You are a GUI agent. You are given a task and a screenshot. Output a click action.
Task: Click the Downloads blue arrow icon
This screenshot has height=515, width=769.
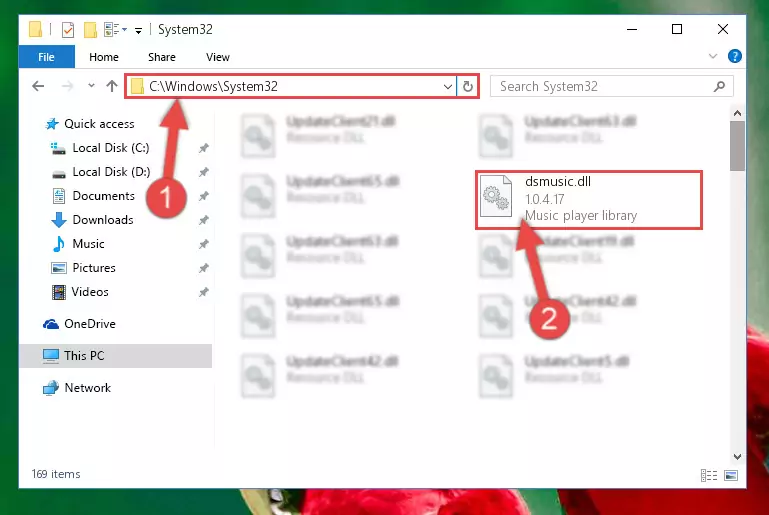click(59, 220)
